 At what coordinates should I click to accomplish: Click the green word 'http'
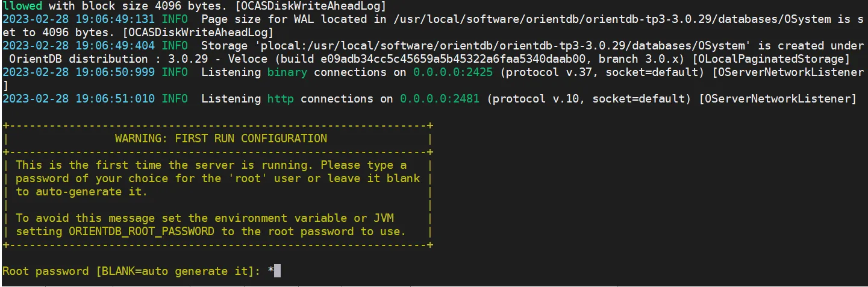[x=281, y=99]
